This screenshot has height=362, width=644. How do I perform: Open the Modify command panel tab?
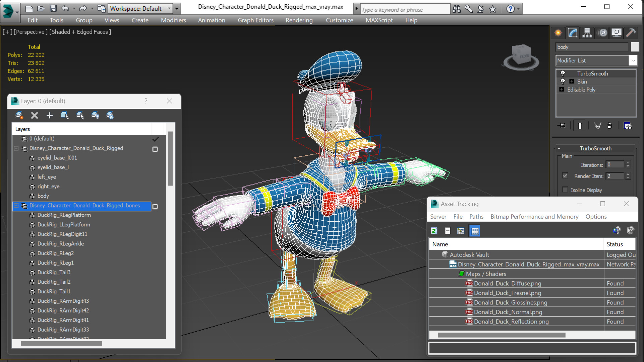coord(573,32)
